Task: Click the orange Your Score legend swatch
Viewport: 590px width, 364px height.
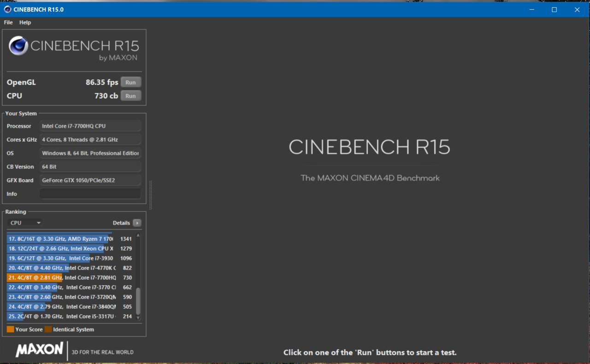Action: pyautogui.click(x=11, y=329)
